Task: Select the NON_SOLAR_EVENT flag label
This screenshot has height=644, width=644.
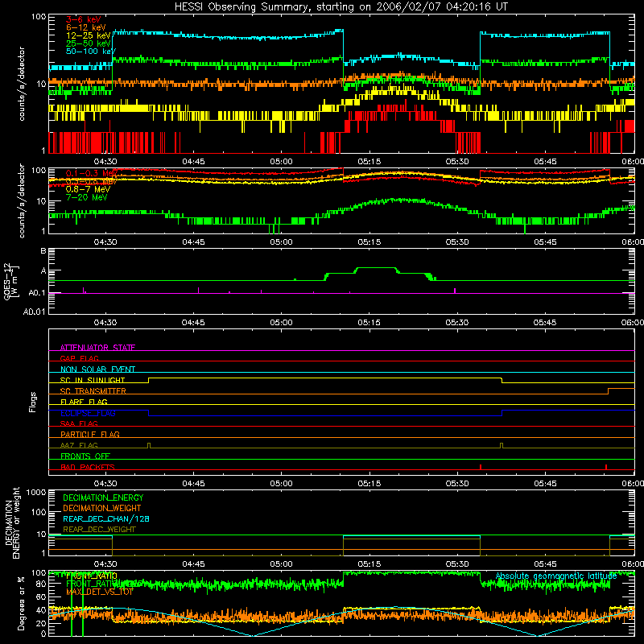Action: [x=97, y=369]
